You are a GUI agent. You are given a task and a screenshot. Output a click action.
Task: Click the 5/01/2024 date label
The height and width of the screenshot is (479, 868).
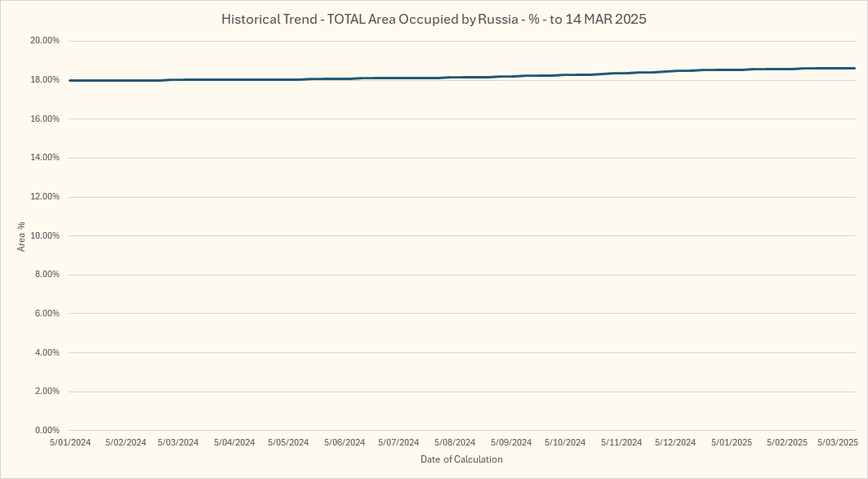point(70,442)
